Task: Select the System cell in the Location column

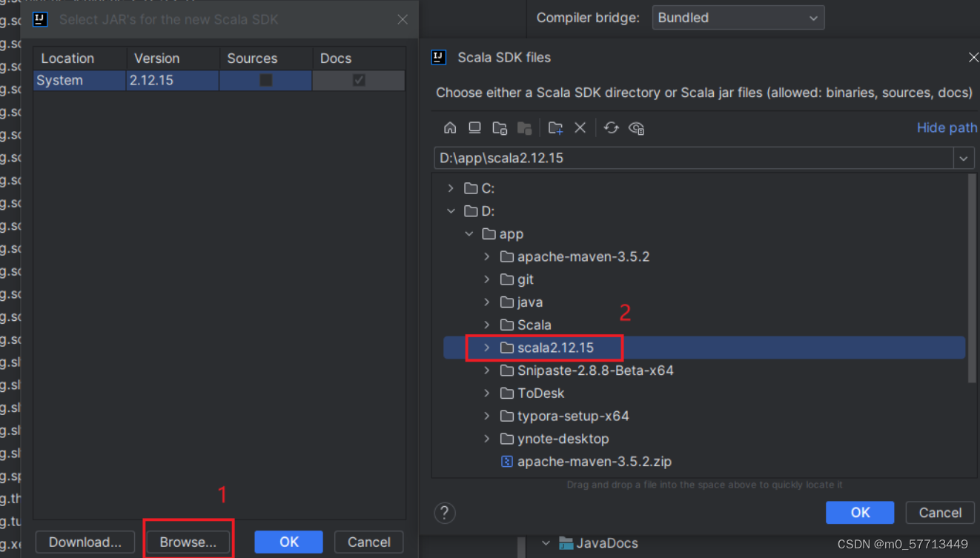Action: [80, 80]
